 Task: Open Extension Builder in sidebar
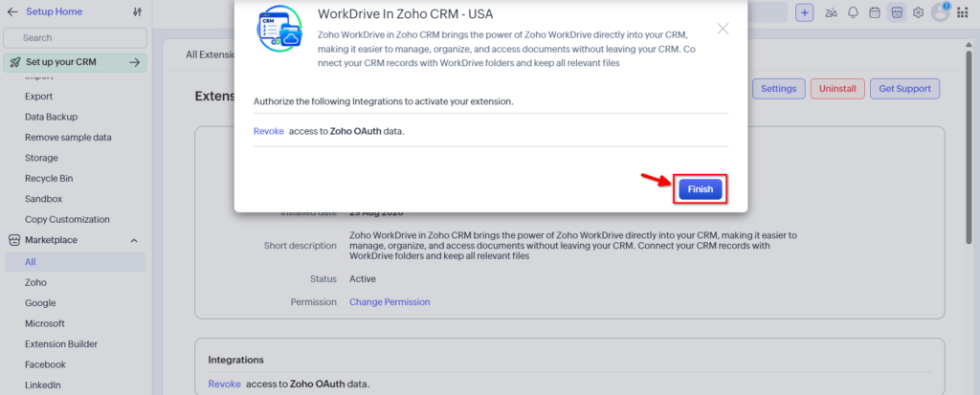(x=61, y=344)
